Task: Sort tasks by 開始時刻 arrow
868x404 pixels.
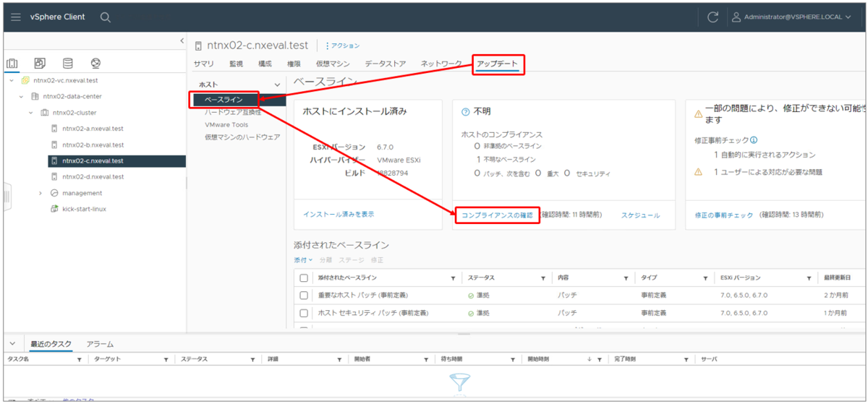Action: (589, 359)
